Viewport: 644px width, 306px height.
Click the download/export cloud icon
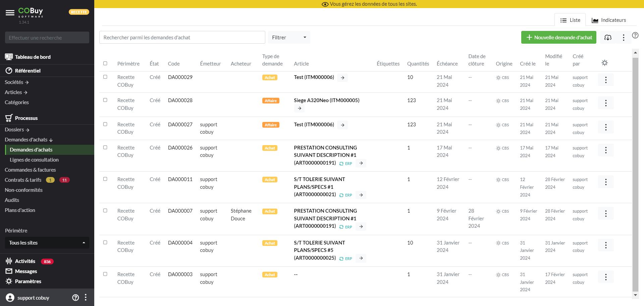click(x=608, y=37)
